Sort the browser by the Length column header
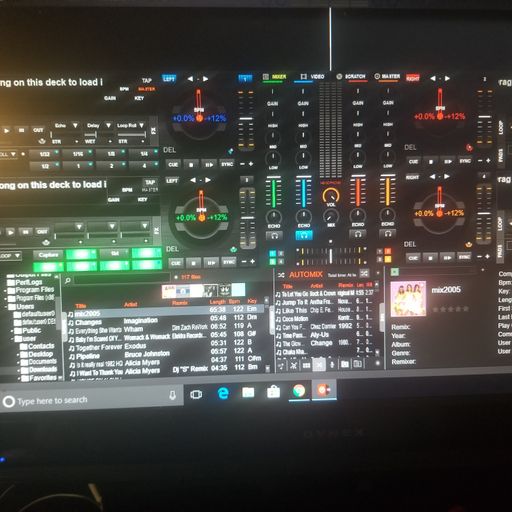Screen dimensions: 512x512 (218, 302)
